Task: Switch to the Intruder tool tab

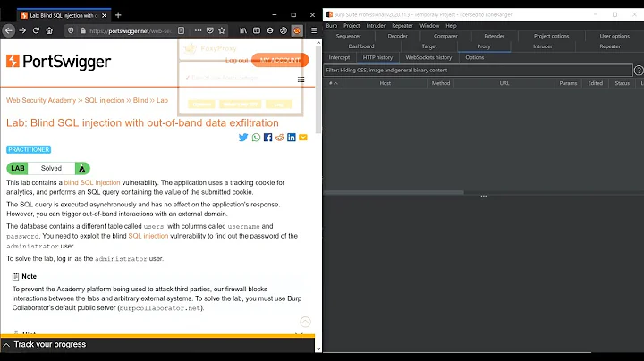Action: [543, 46]
